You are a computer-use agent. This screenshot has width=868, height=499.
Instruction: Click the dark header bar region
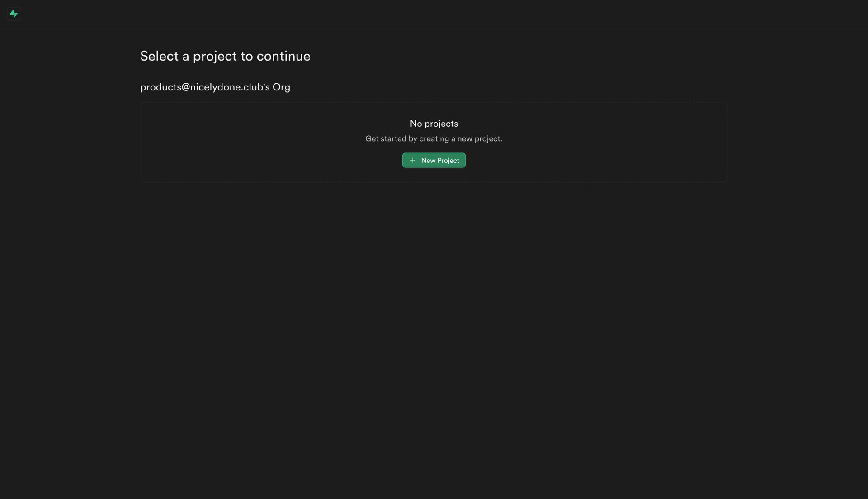click(x=434, y=13)
